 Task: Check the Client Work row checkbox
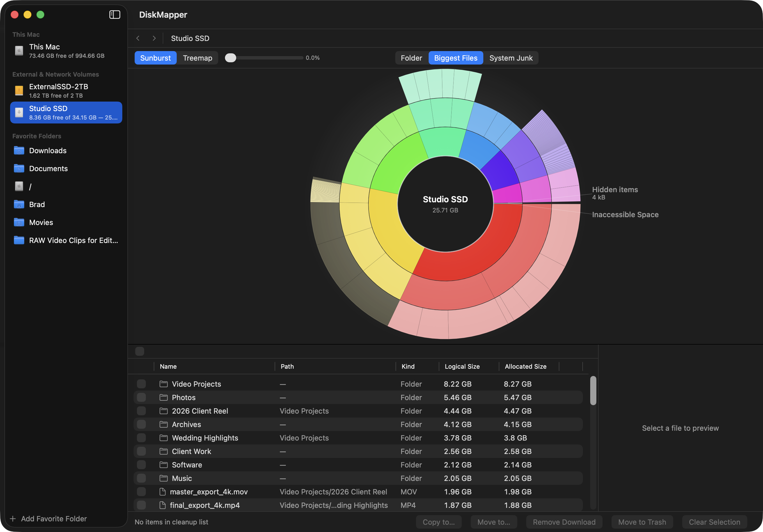click(141, 451)
